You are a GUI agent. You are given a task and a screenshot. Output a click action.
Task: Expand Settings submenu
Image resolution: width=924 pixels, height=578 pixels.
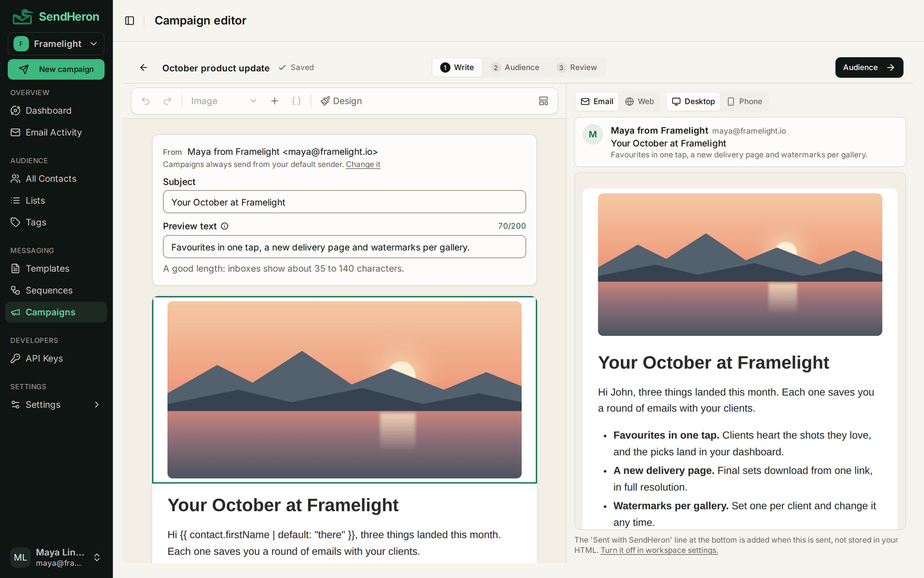pos(56,404)
